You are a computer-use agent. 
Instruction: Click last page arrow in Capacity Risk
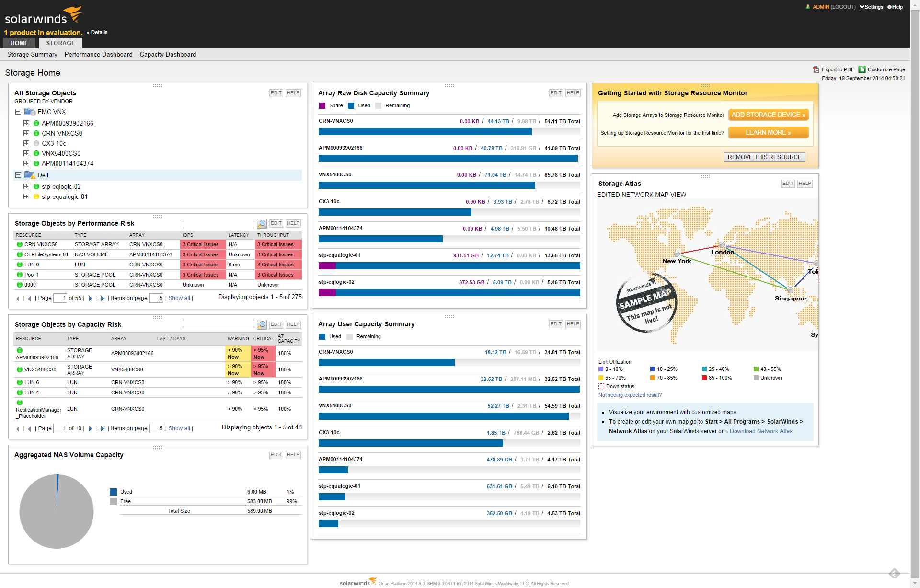click(103, 429)
